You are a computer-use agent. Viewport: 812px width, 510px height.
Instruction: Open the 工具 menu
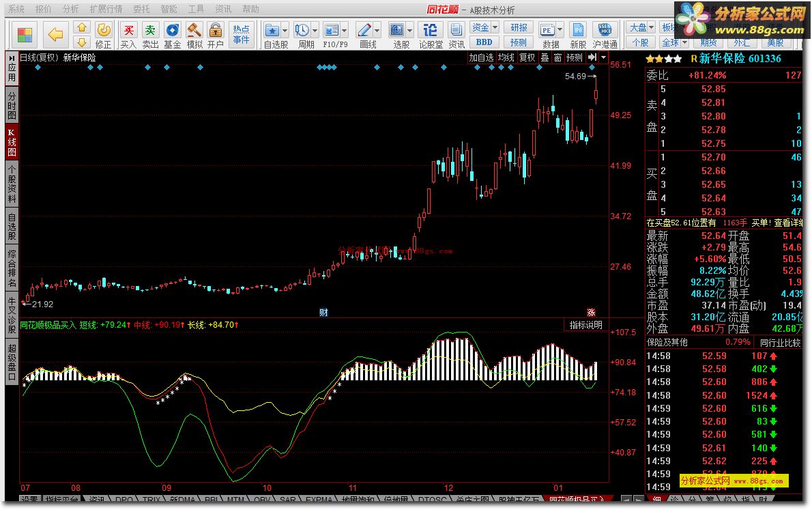[x=196, y=10]
